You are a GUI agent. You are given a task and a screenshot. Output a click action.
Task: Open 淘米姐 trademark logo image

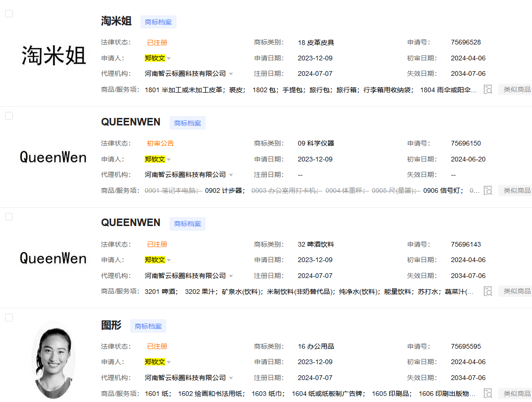(53, 55)
